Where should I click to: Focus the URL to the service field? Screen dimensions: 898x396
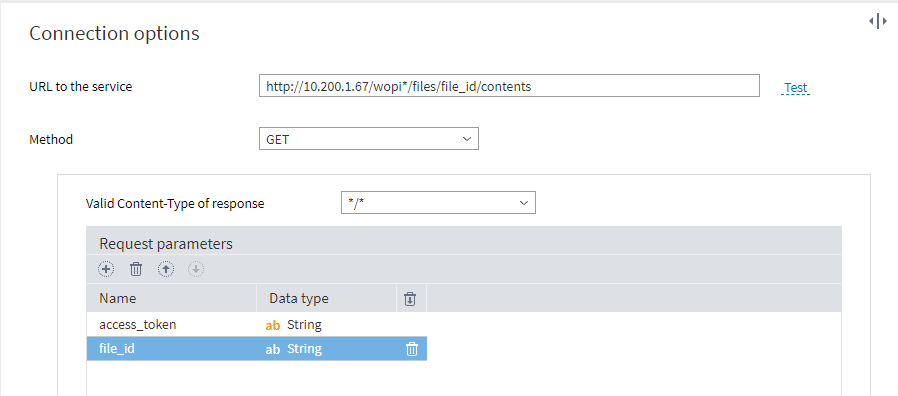tap(509, 85)
